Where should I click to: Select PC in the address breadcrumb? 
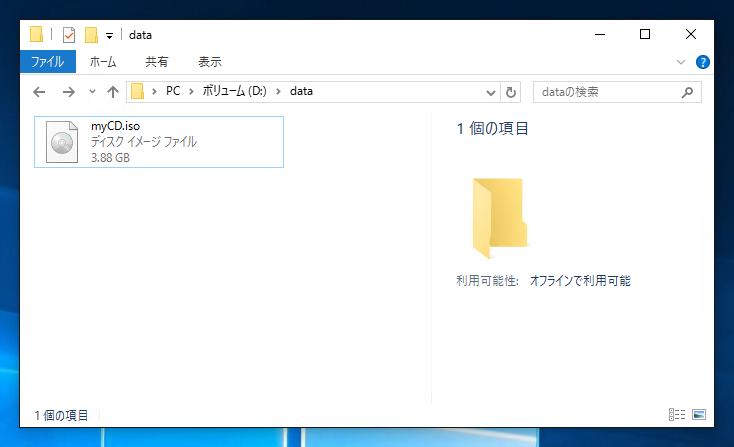(173, 91)
